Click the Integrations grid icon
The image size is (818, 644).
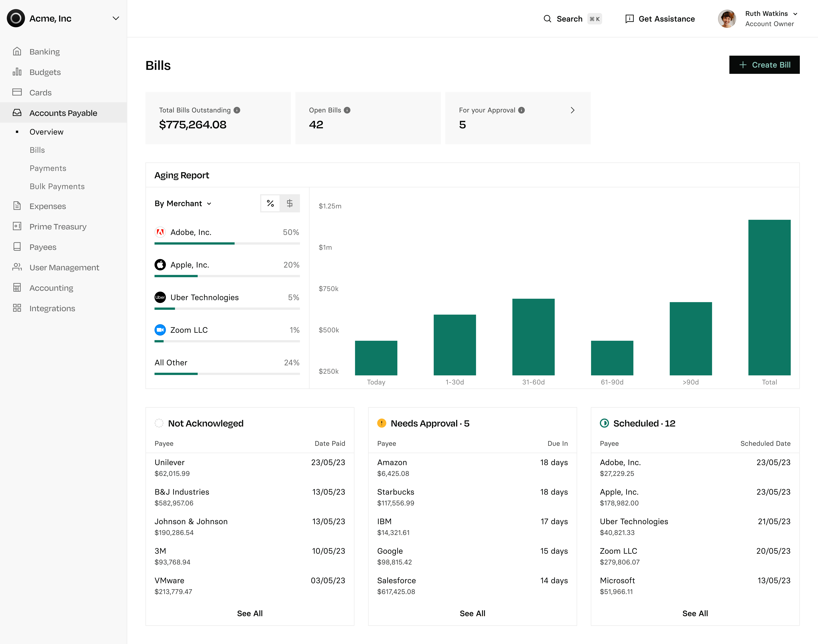[17, 308]
